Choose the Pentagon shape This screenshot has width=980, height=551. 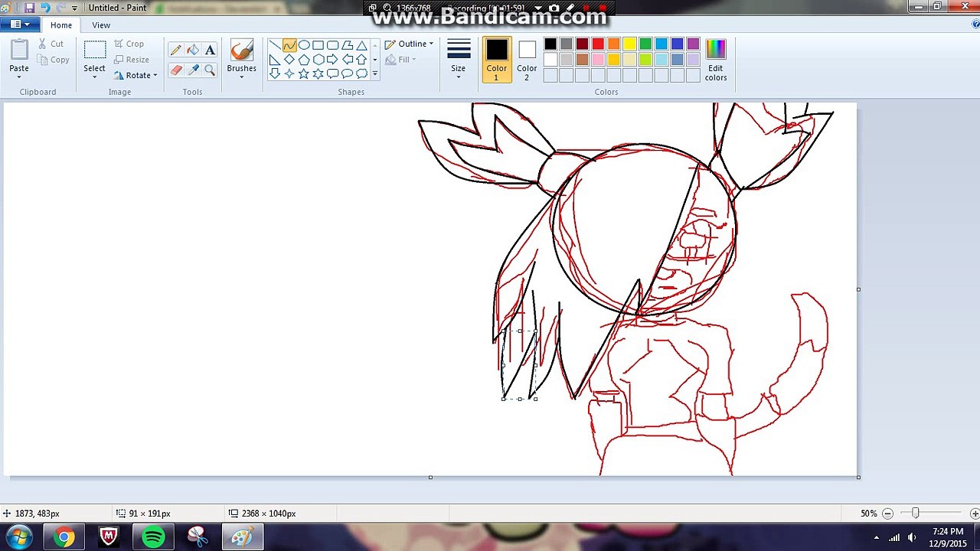(304, 60)
